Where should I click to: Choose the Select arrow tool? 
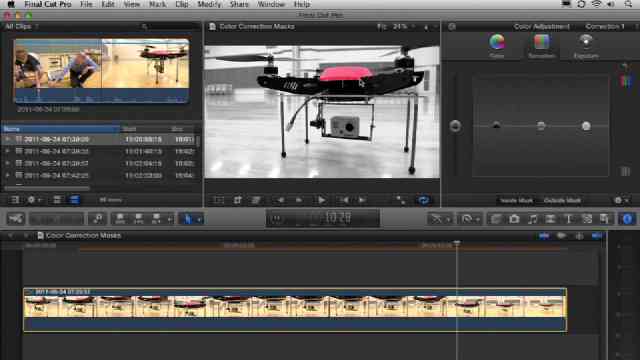click(x=188, y=219)
